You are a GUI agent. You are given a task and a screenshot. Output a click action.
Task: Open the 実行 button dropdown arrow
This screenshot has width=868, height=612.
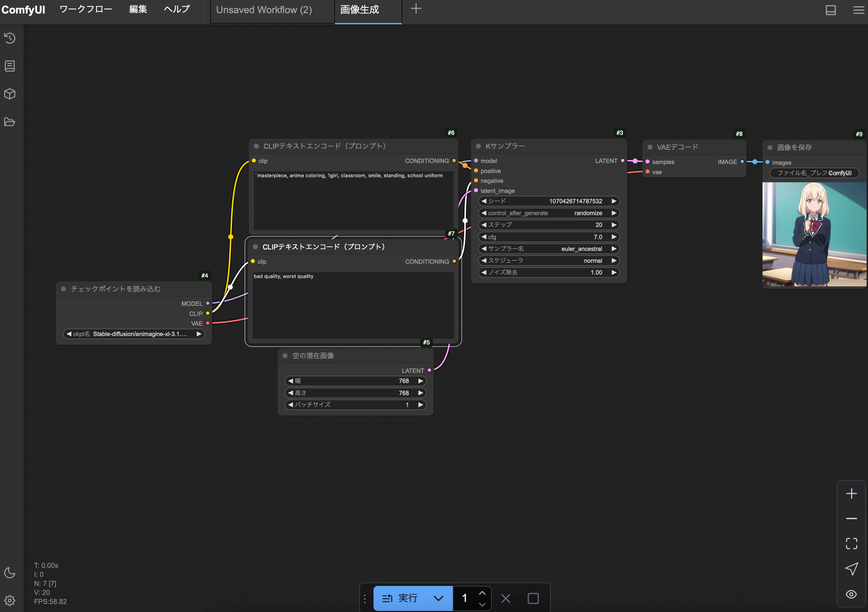pos(438,598)
